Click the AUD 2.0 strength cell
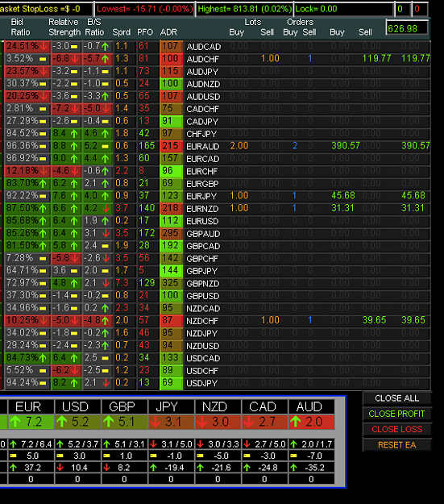 pyautogui.click(x=311, y=422)
